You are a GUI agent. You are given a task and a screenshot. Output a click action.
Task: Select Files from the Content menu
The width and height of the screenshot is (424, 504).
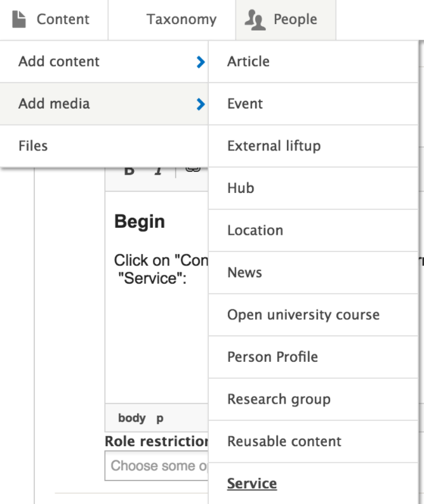coord(33,146)
